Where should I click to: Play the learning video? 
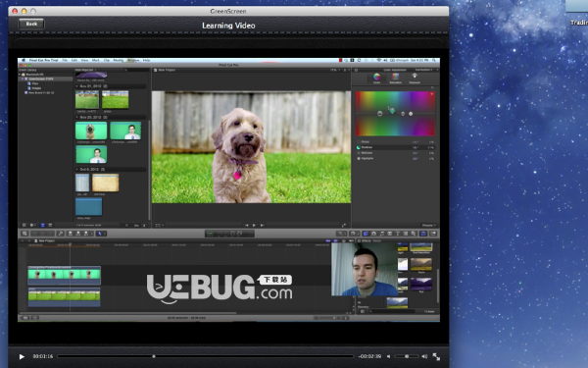[22, 356]
